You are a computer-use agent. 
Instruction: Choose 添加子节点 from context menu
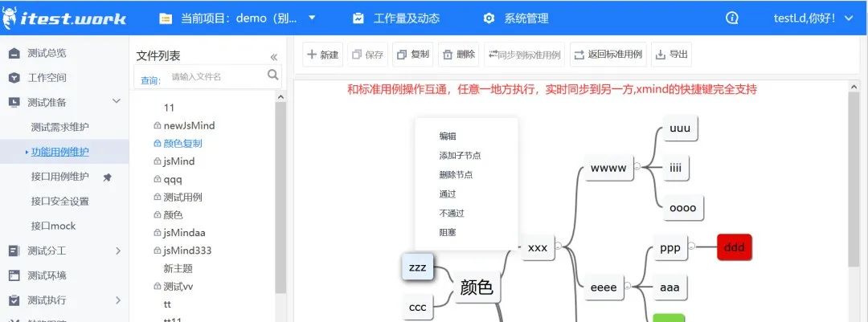click(x=460, y=156)
